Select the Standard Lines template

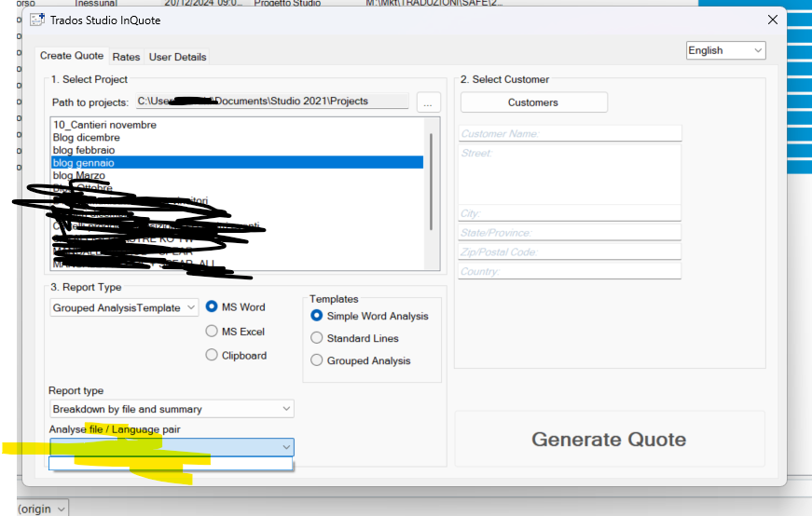coord(318,338)
